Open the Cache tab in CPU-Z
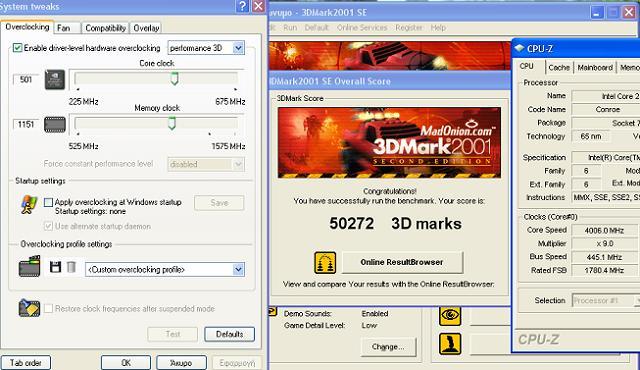The width and height of the screenshot is (640, 370). coord(559,67)
